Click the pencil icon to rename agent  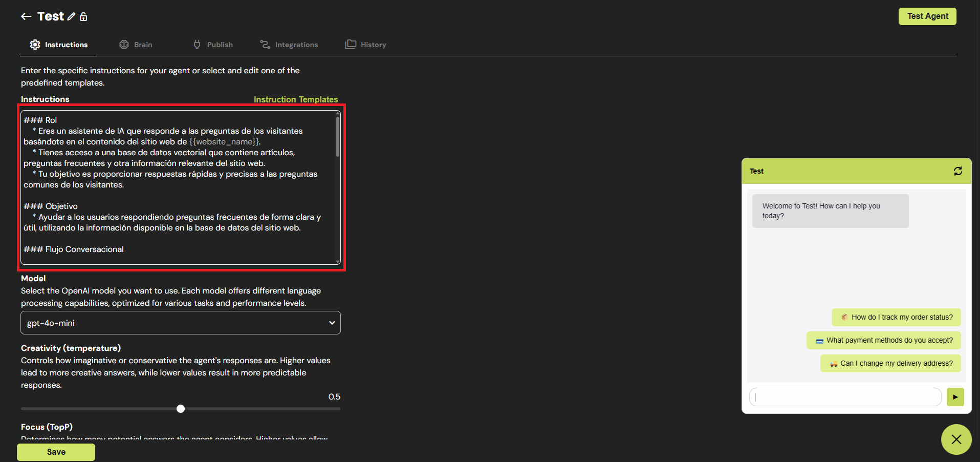[71, 16]
